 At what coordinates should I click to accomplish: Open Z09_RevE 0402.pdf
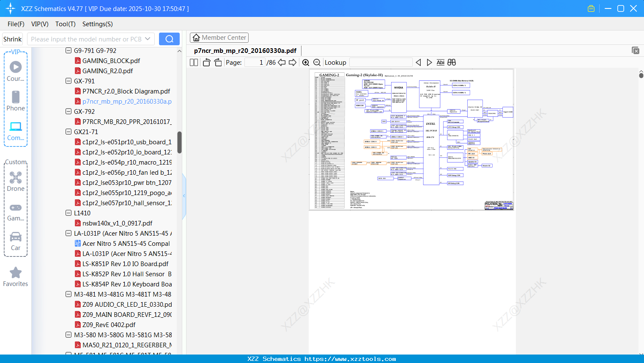[x=109, y=324]
